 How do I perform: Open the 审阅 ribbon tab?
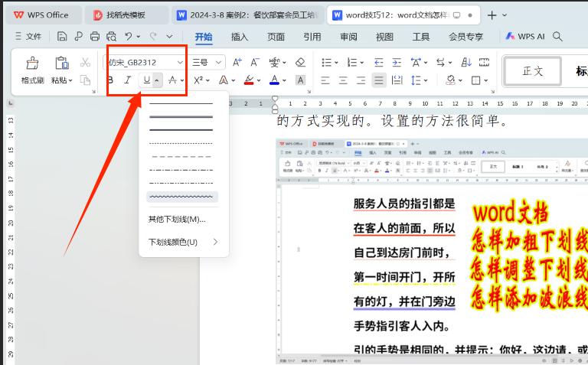click(x=348, y=36)
